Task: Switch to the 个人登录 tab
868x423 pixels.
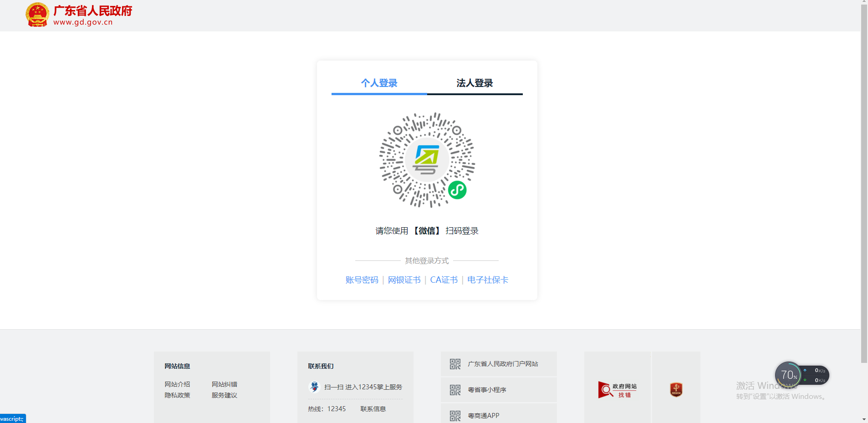Action: pos(379,83)
